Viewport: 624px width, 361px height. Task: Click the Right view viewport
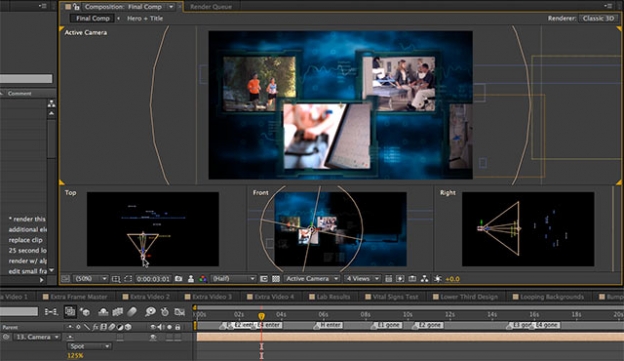[528, 229]
